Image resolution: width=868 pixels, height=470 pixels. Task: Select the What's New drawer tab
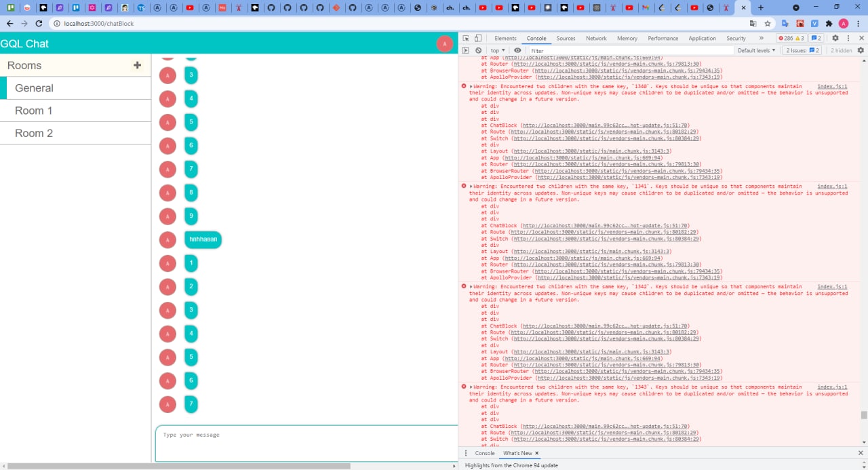coord(517,453)
